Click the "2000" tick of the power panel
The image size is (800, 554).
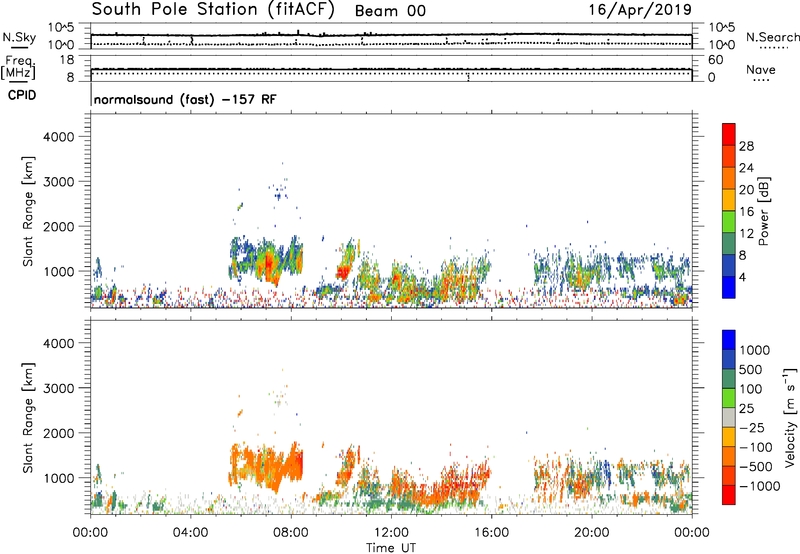58,226
